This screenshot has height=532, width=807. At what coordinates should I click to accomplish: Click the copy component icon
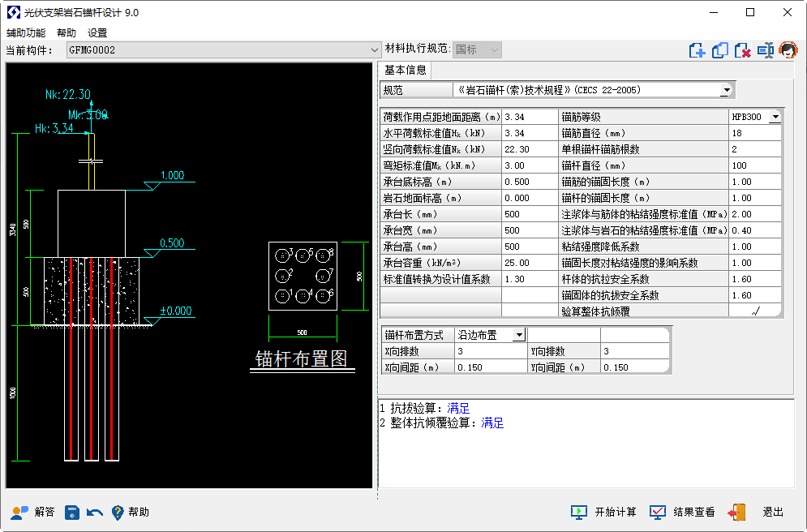(x=719, y=50)
